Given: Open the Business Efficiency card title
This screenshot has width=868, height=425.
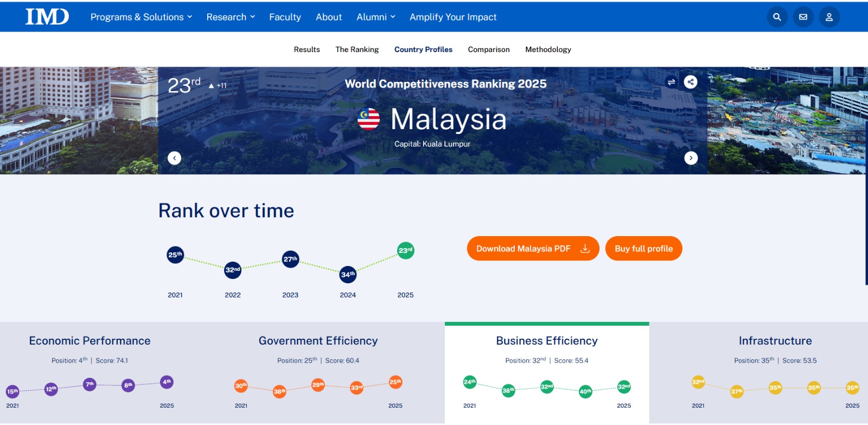Looking at the screenshot, I should [547, 341].
